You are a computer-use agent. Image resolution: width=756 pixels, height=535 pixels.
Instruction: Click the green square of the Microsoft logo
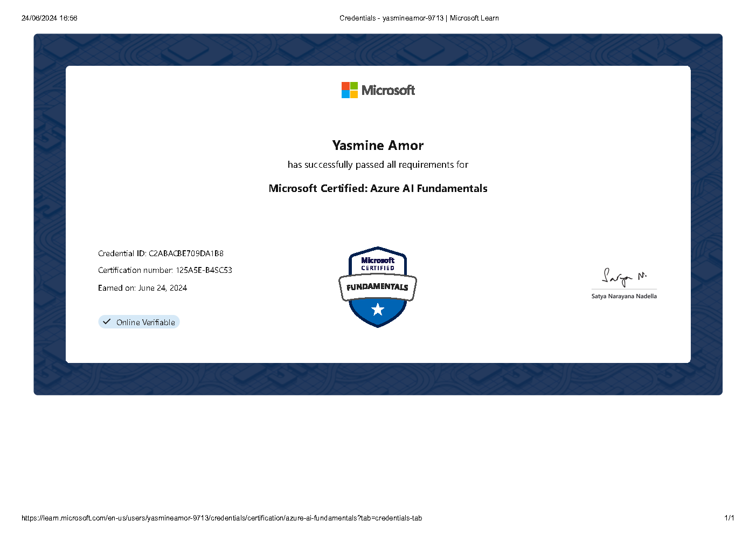point(354,86)
